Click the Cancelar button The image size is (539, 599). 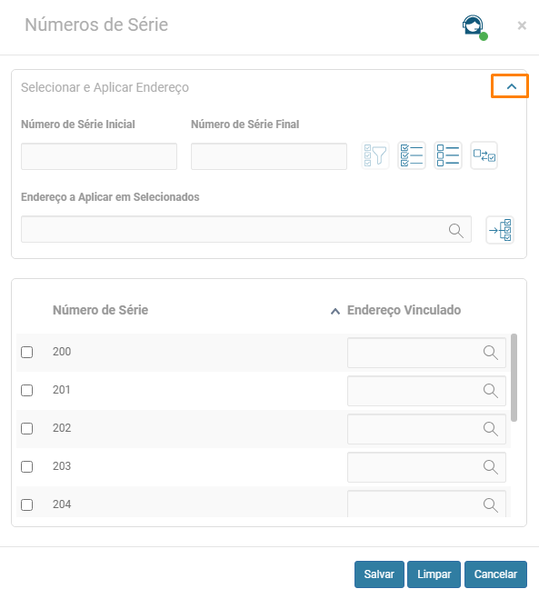(x=495, y=574)
